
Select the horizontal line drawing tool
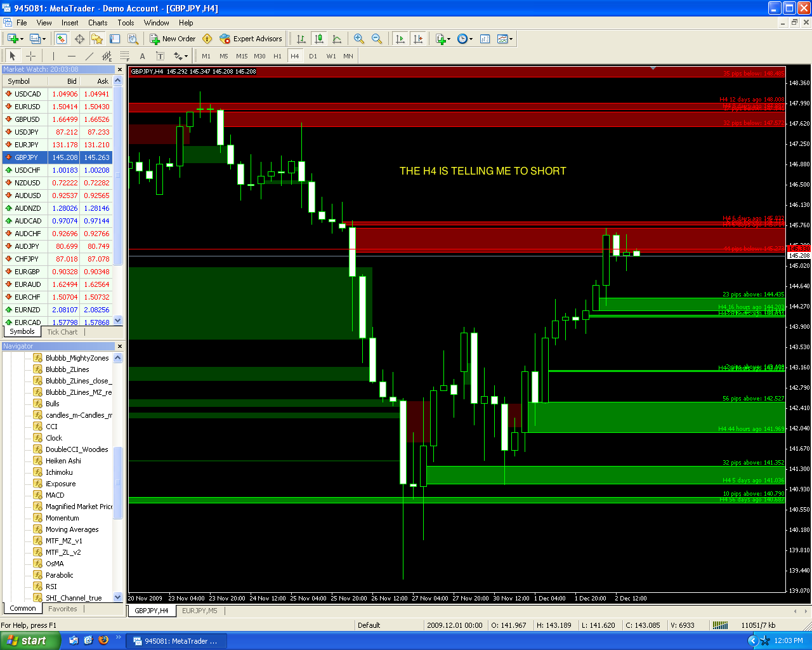71,56
